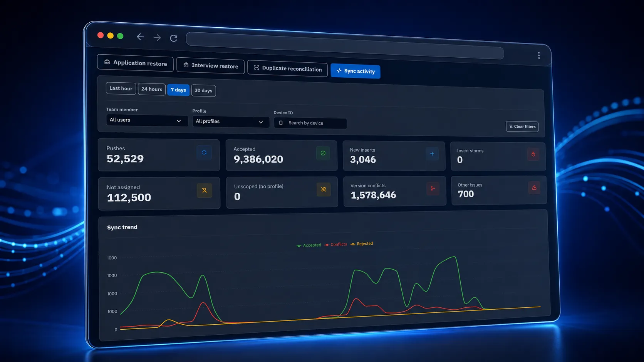The height and width of the screenshot is (362, 644).
Task: Open the Duplicate reconciliation tab
Action: (287, 69)
